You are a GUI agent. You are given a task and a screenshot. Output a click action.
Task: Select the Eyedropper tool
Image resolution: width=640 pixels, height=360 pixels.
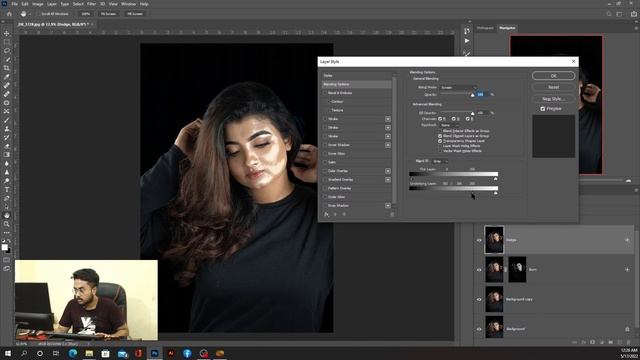[x=7, y=77]
